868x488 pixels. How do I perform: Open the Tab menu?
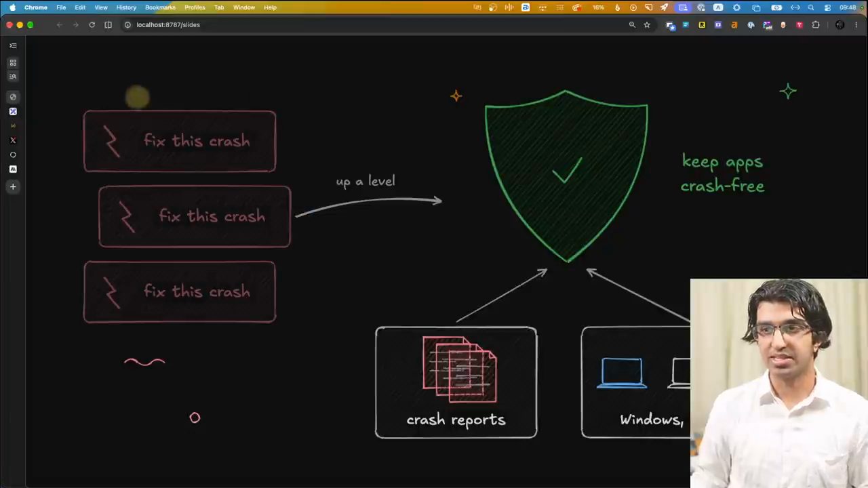tap(219, 7)
